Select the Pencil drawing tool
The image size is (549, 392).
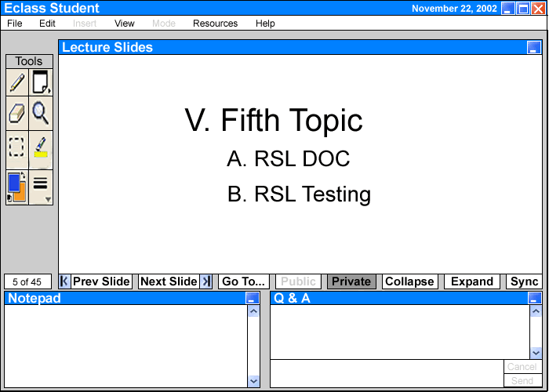17,83
